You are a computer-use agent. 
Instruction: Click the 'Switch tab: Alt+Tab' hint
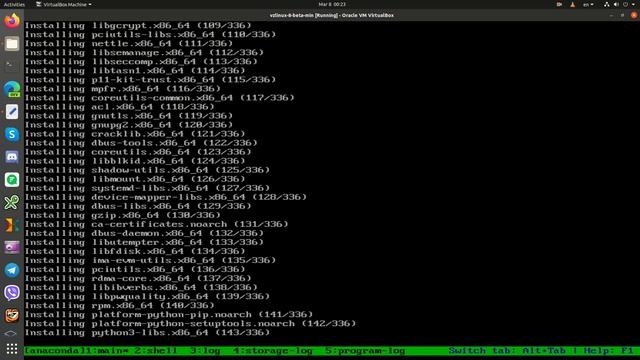click(x=507, y=351)
